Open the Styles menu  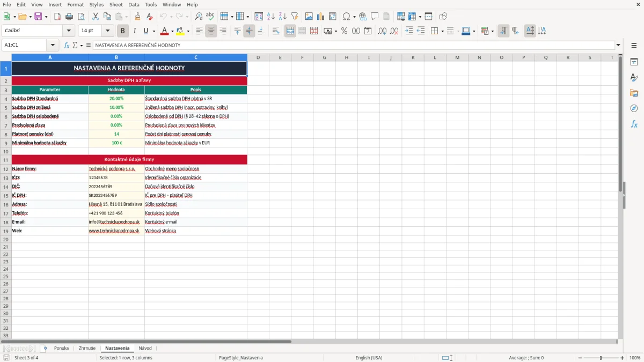(97, 4)
